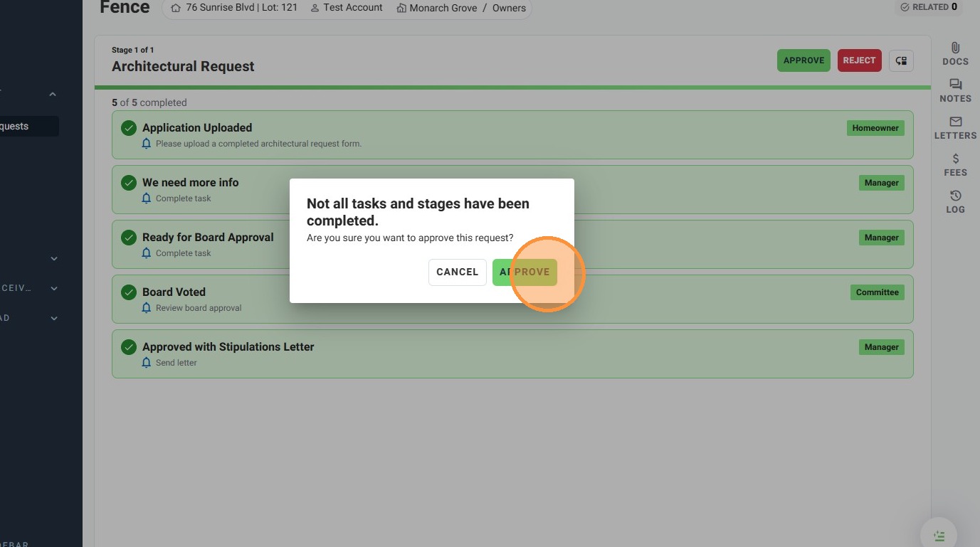Click the "5 of 5 completed" text

pos(149,102)
